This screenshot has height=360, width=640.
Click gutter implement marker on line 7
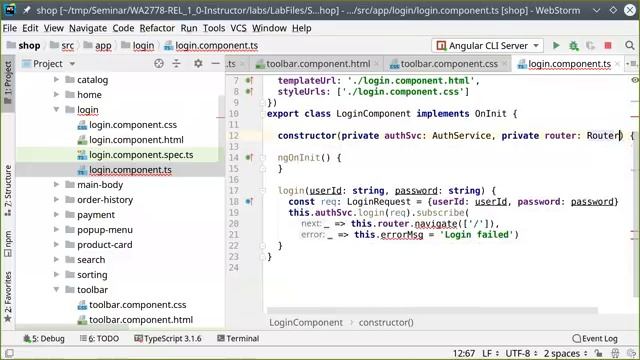[x=249, y=80]
